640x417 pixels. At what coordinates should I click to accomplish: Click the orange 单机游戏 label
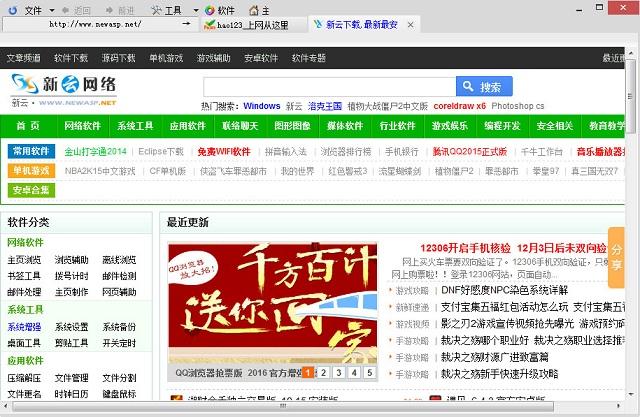pos(31,171)
